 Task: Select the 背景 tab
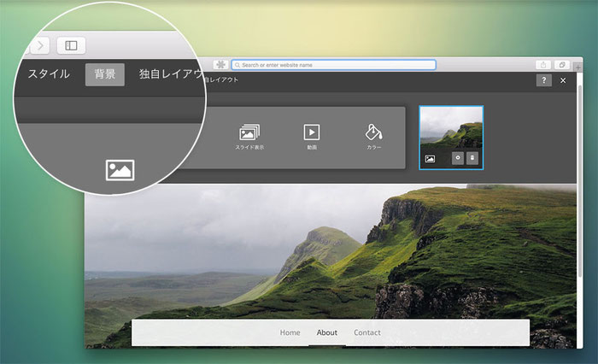click(x=105, y=74)
